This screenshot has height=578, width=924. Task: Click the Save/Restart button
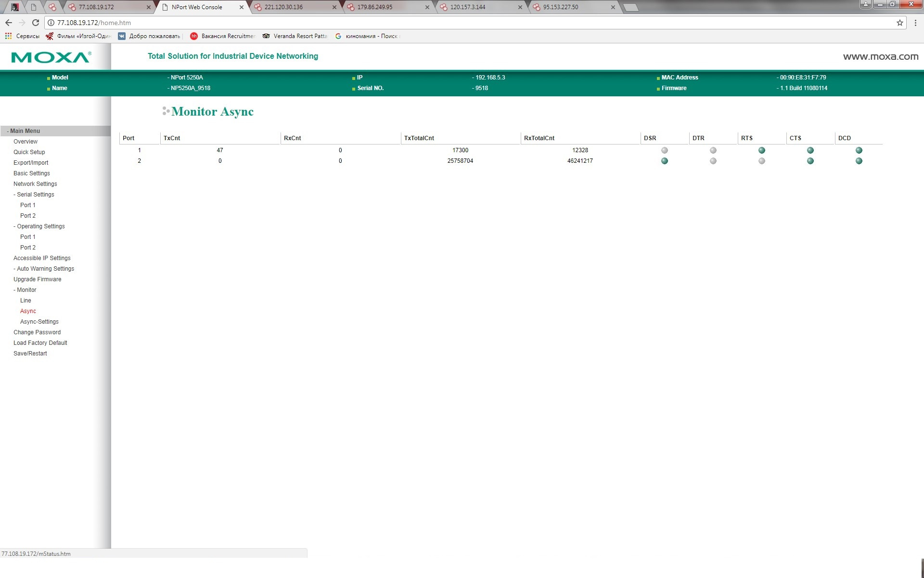[30, 353]
